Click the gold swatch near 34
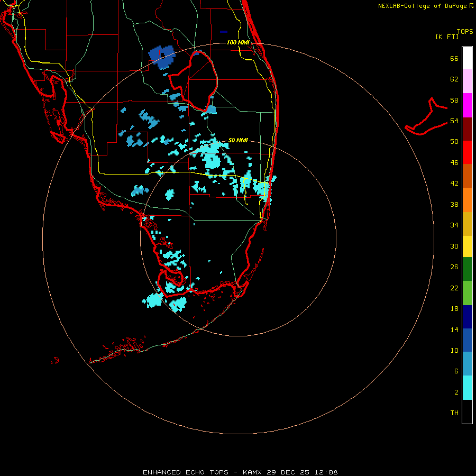 click(x=467, y=224)
